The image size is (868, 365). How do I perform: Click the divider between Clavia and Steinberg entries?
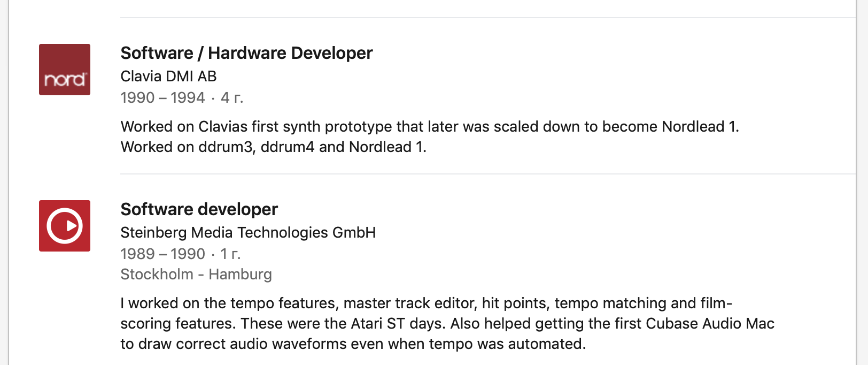(x=488, y=174)
